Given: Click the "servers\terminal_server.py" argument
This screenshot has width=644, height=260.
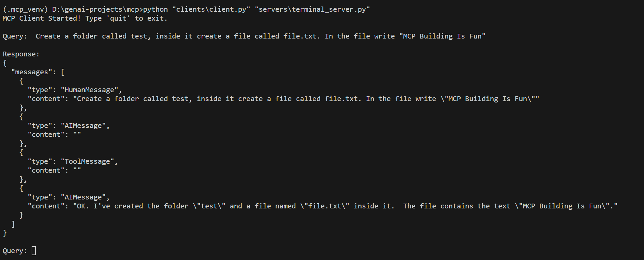Looking at the screenshot, I should click(312, 9).
